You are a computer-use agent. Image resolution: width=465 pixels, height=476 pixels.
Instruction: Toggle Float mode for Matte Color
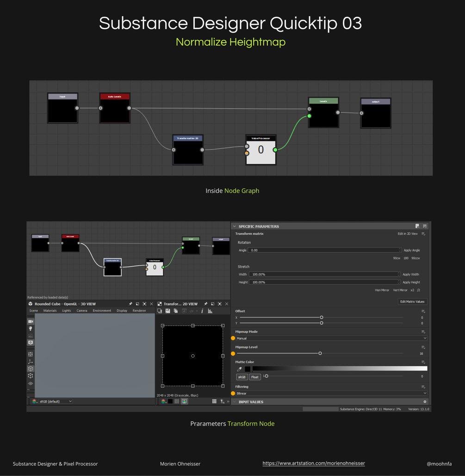click(x=255, y=377)
